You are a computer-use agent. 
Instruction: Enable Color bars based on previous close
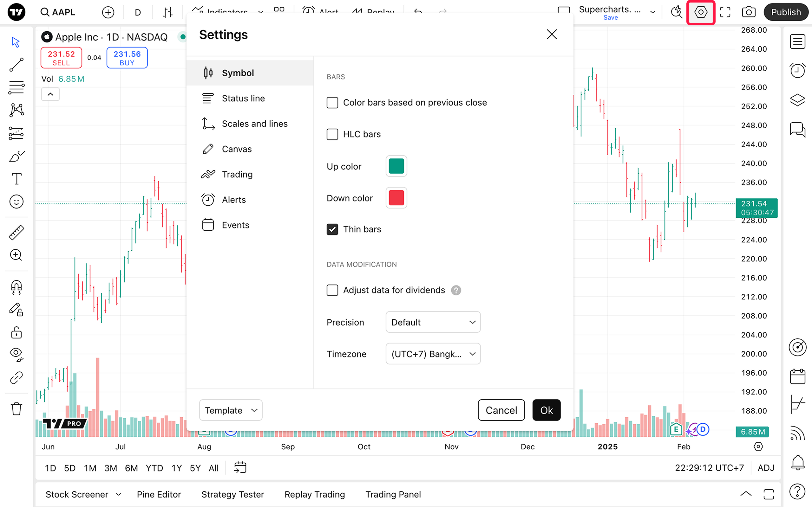coord(332,103)
